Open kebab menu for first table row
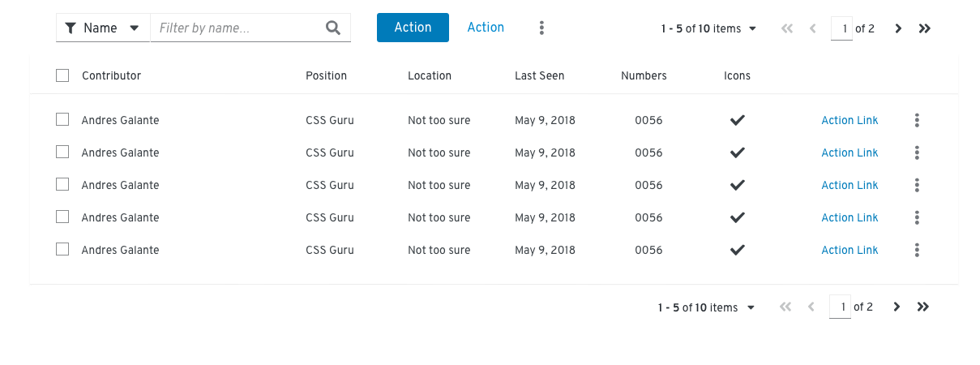The width and height of the screenshot is (980, 365). click(917, 120)
